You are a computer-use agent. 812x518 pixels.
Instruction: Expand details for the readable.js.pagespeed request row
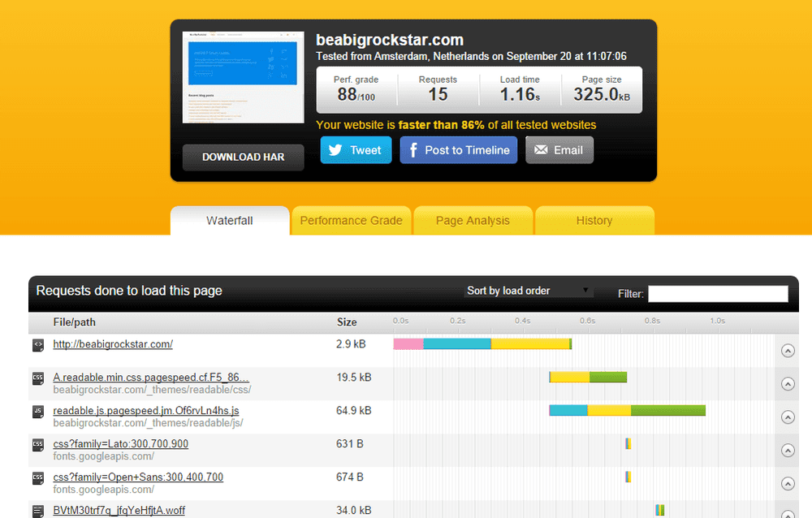(x=788, y=417)
